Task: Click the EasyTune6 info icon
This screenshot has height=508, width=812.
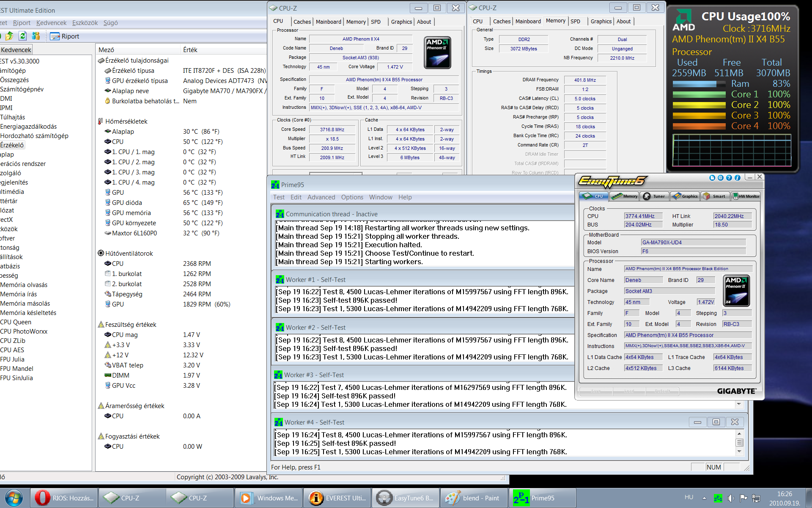Action: (x=738, y=178)
